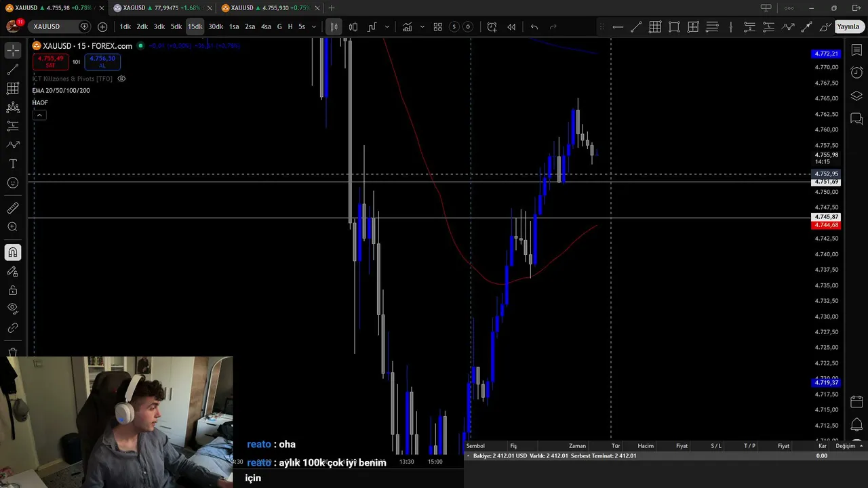The image size is (868, 488).
Task: Open the Gann and Fibonacci tools in left sidebar
Action: pos(13,89)
